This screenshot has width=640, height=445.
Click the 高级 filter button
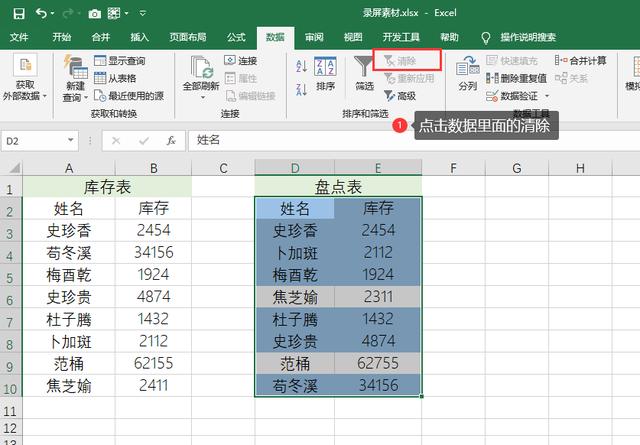pyautogui.click(x=400, y=96)
